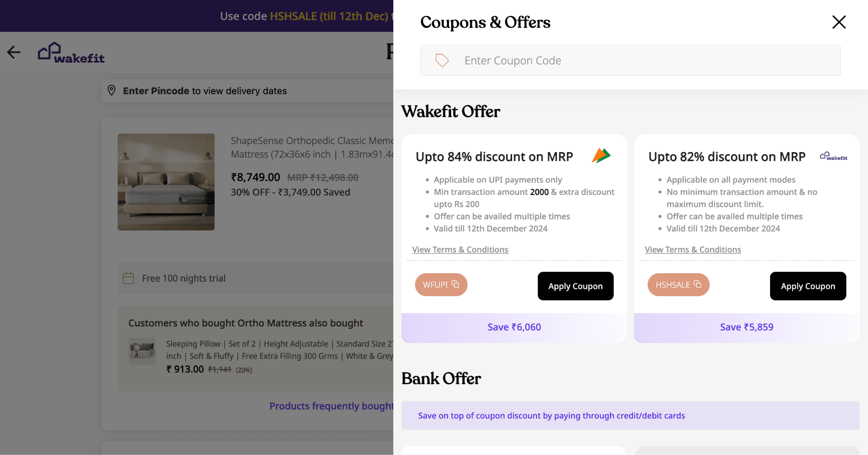Click the credit/debit card savings banner

pyautogui.click(x=630, y=416)
